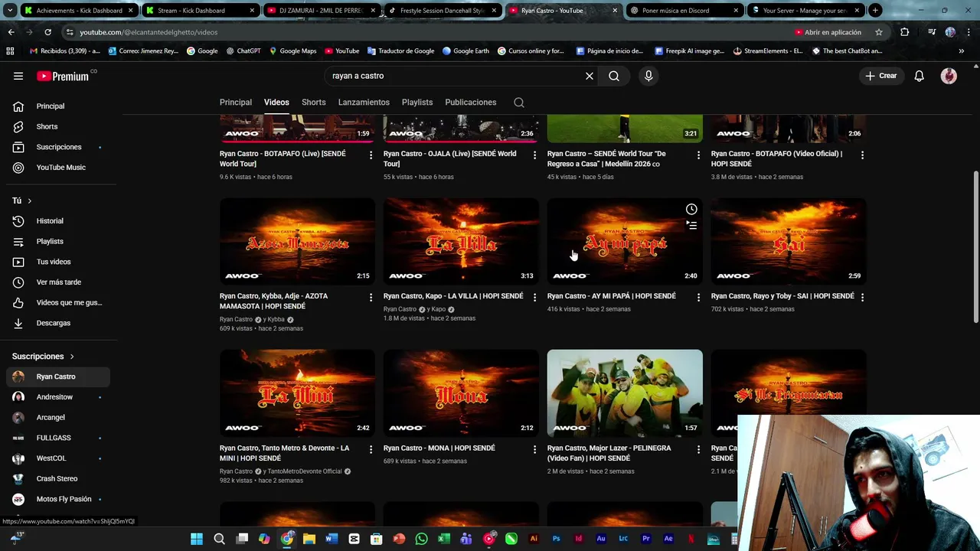Open the PELINEGRA video thumbnail
The height and width of the screenshot is (551, 980).
coord(625,393)
